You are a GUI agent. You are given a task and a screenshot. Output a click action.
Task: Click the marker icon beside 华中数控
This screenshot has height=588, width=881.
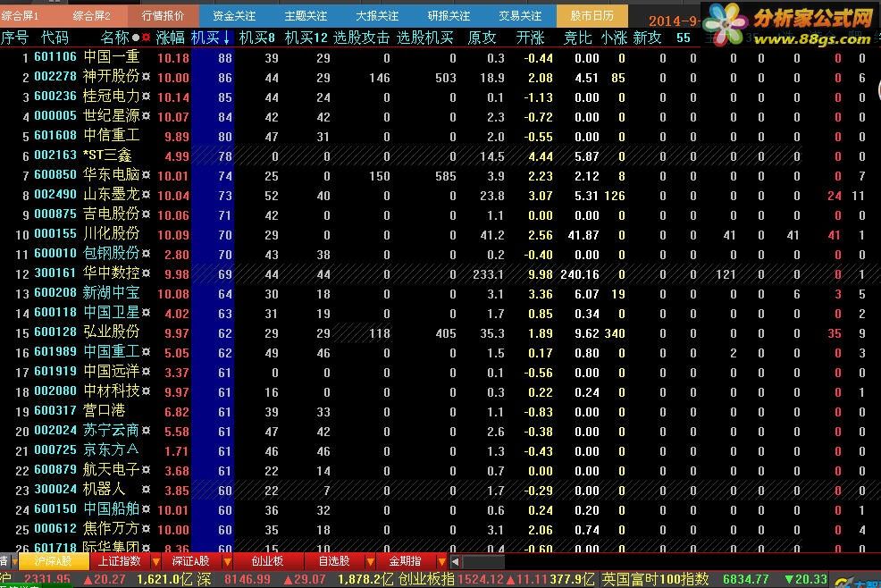pos(146,273)
